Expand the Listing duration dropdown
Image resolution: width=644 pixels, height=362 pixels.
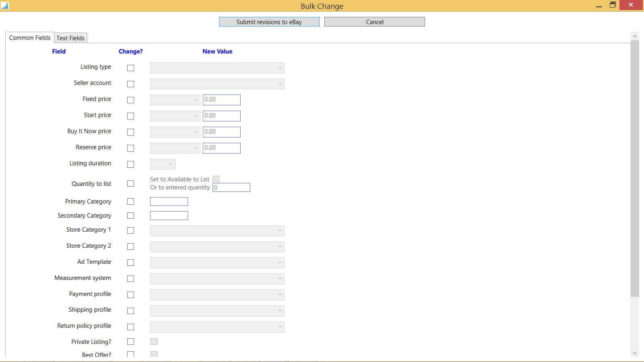[163, 164]
